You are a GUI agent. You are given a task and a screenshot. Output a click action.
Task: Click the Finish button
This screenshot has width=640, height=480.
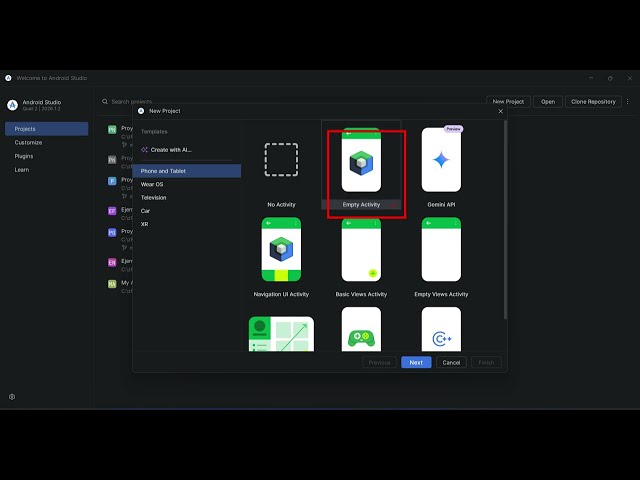[x=486, y=362]
